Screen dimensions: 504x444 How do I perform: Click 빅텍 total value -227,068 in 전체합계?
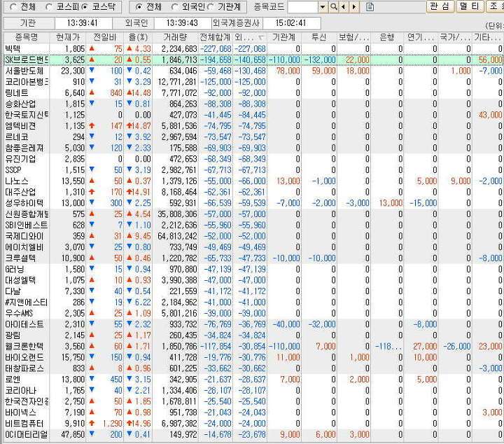pos(216,49)
